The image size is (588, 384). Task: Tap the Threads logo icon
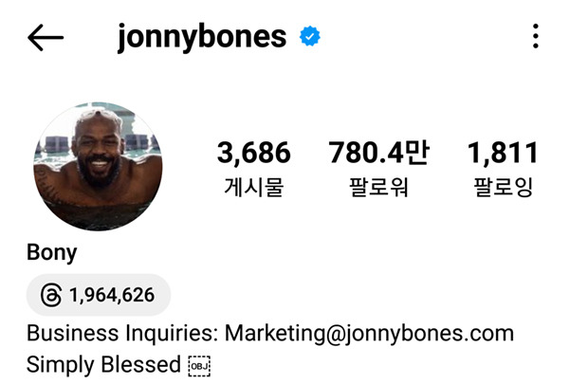click(51, 295)
